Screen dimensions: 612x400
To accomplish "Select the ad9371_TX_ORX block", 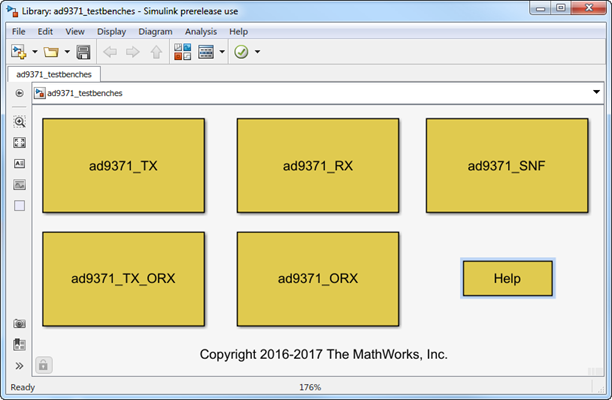I will tap(123, 279).
